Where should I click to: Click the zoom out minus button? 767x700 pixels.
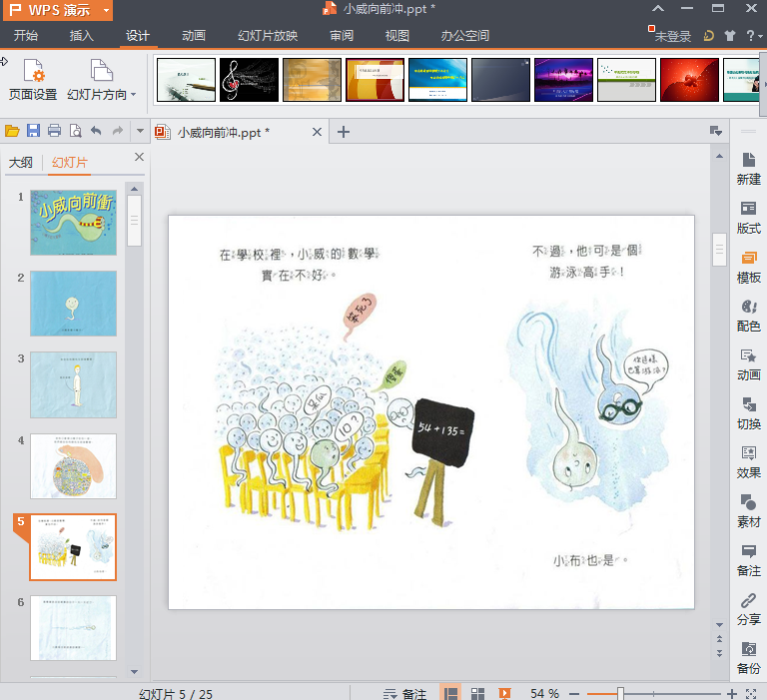coord(574,694)
